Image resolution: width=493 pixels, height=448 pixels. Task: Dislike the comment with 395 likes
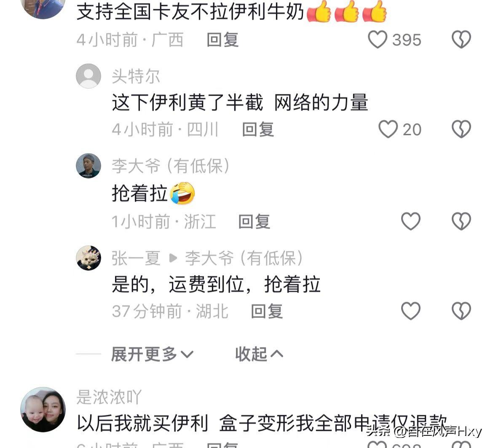(x=461, y=40)
